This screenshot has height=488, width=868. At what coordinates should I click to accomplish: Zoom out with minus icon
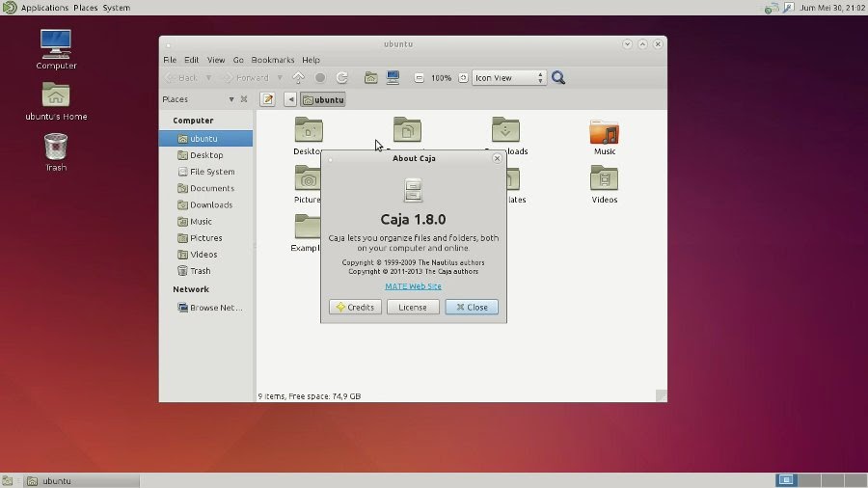click(420, 78)
